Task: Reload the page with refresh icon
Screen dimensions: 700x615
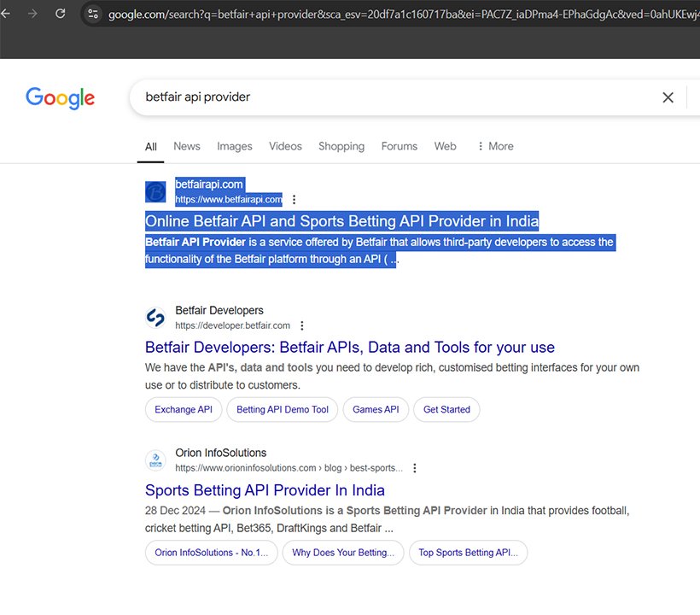Action: pos(61,14)
